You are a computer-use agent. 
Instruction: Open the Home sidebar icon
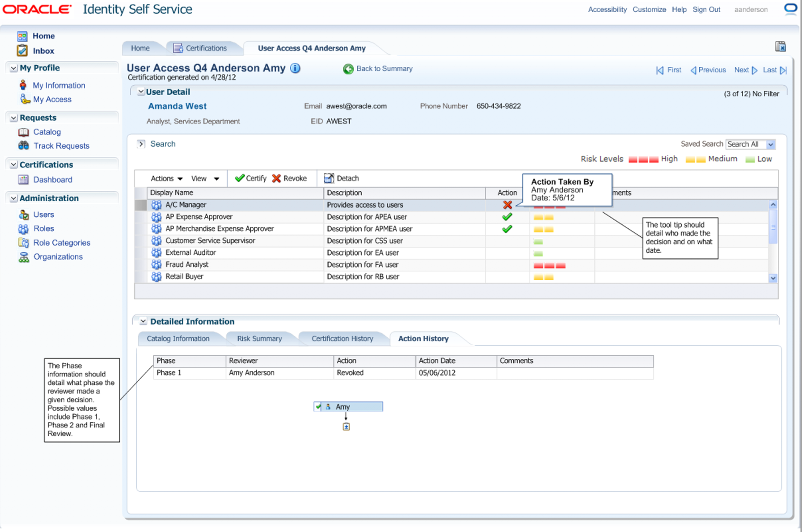click(22, 36)
